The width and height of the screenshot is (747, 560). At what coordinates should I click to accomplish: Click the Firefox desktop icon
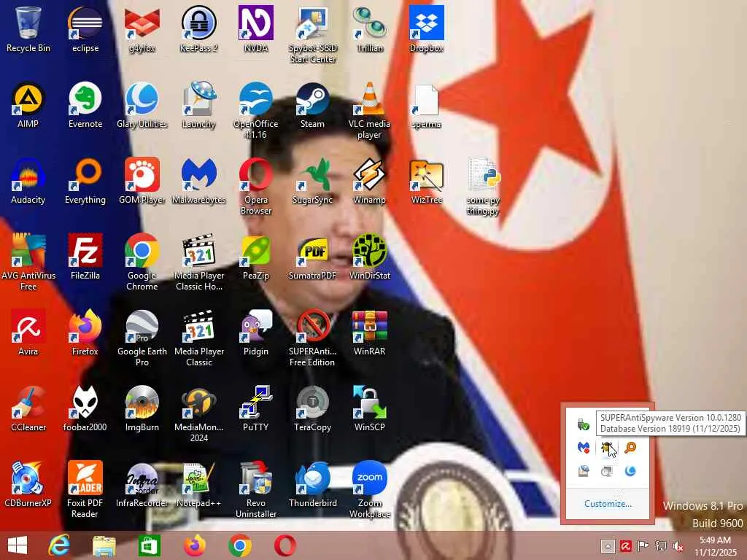pyautogui.click(x=85, y=332)
